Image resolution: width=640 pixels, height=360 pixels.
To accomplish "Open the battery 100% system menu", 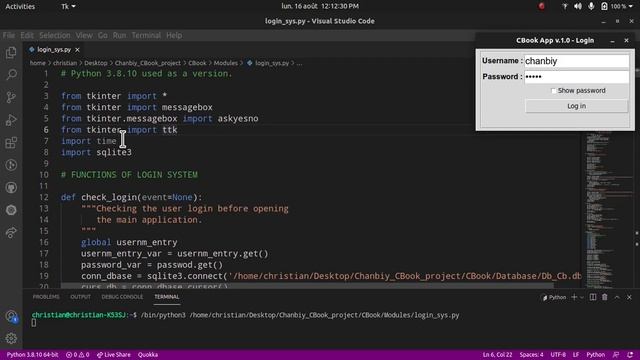I will pos(617,6).
